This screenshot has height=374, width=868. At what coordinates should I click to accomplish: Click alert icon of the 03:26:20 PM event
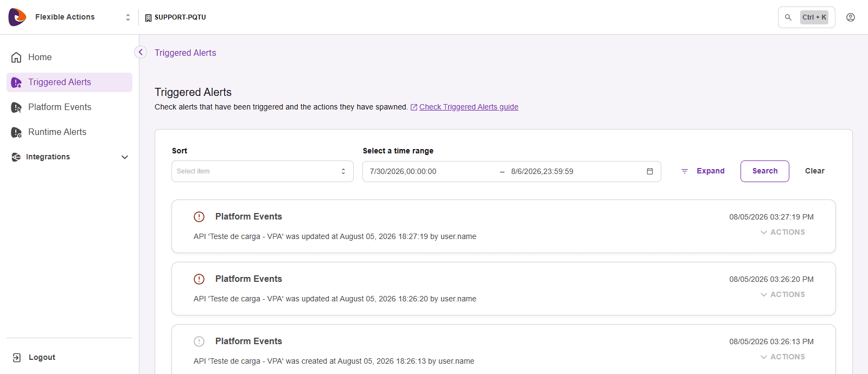tap(199, 279)
